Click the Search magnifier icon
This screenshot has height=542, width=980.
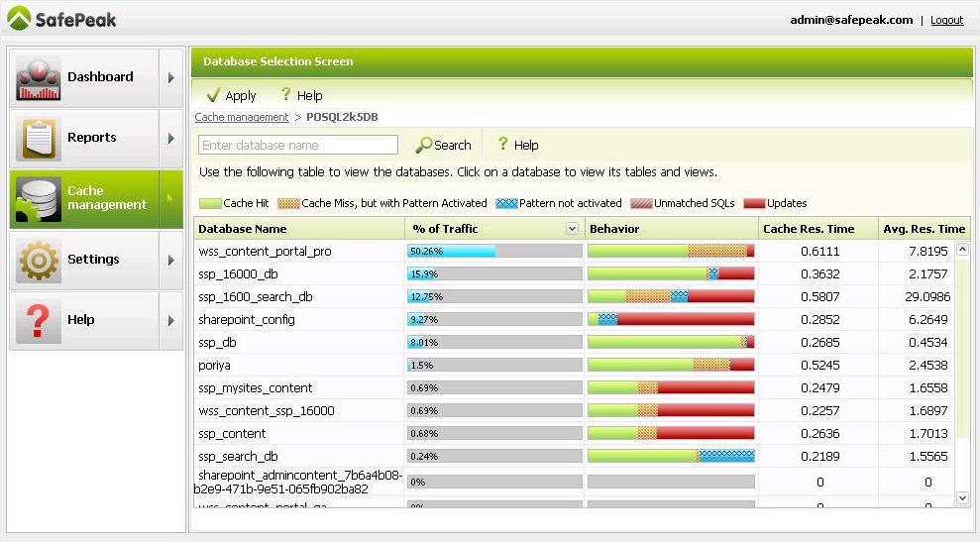(x=424, y=145)
